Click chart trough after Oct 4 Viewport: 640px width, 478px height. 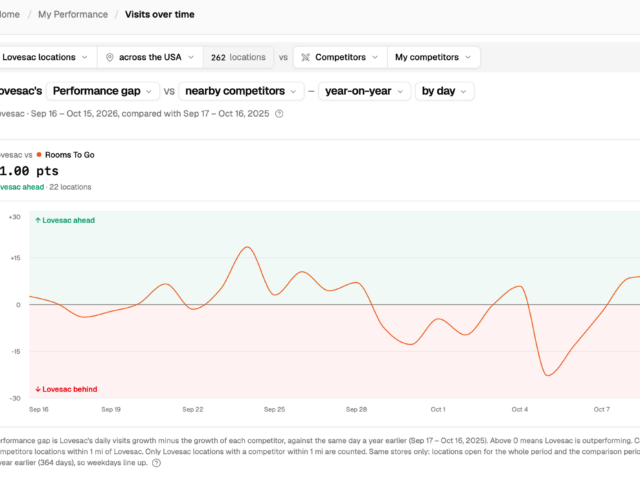tap(548, 375)
